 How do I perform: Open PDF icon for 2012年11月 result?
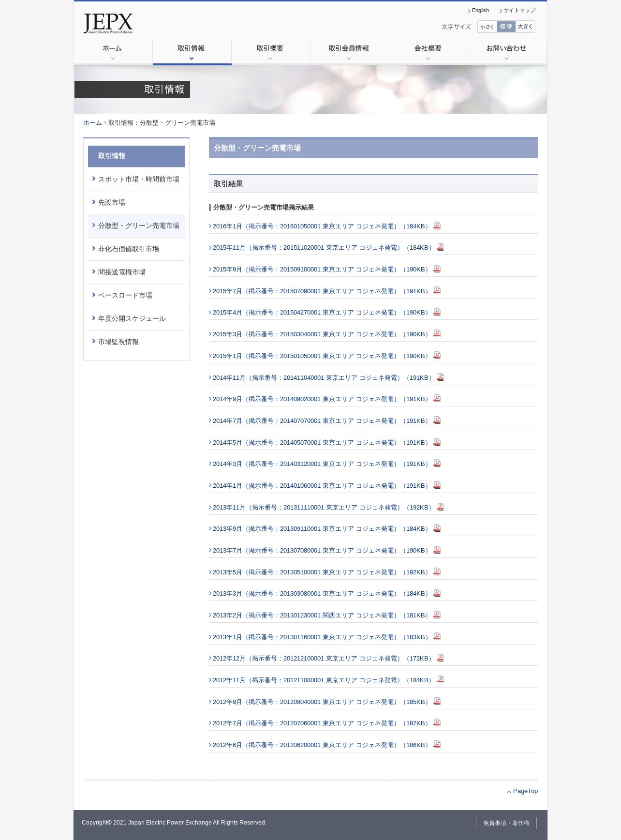441,679
